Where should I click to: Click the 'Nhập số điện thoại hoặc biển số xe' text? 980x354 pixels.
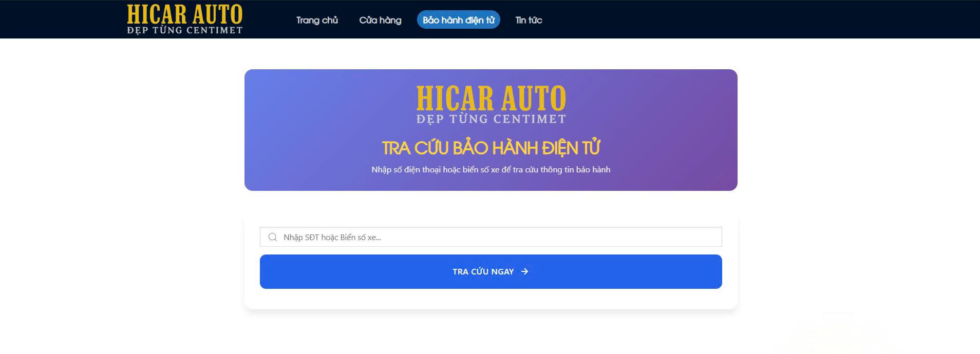click(x=436, y=170)
